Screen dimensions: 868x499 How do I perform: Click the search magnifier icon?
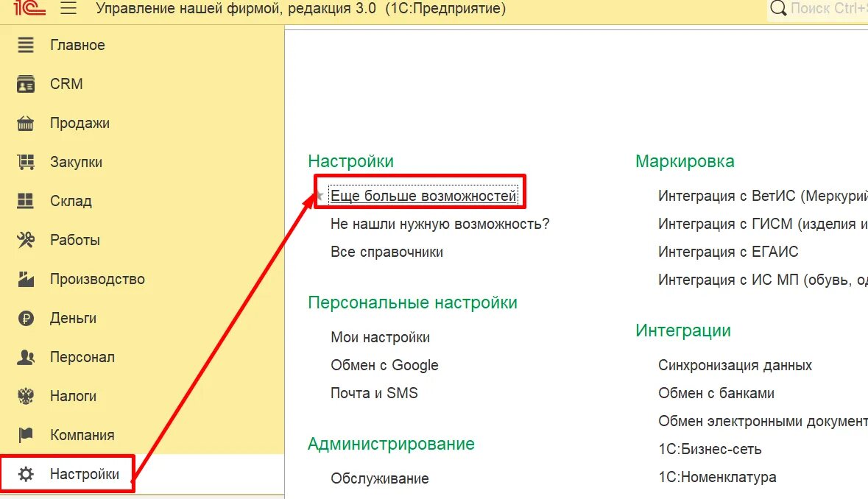(x=778, y=8)
